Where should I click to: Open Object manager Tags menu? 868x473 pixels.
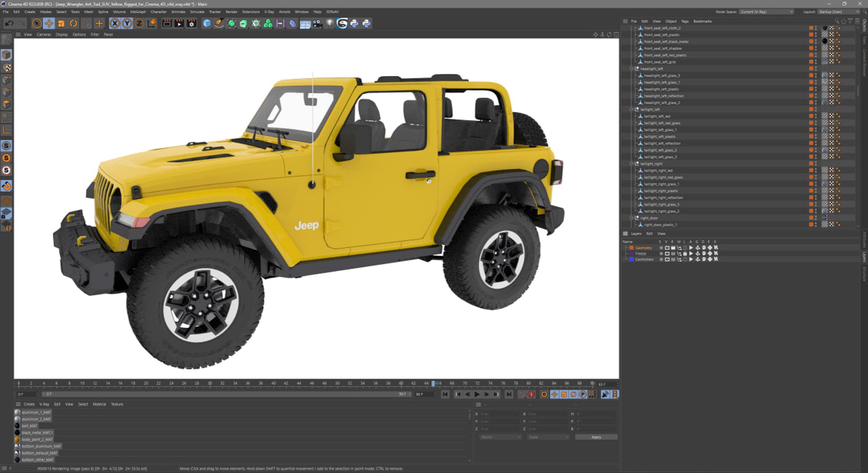[x=685, y=21]
